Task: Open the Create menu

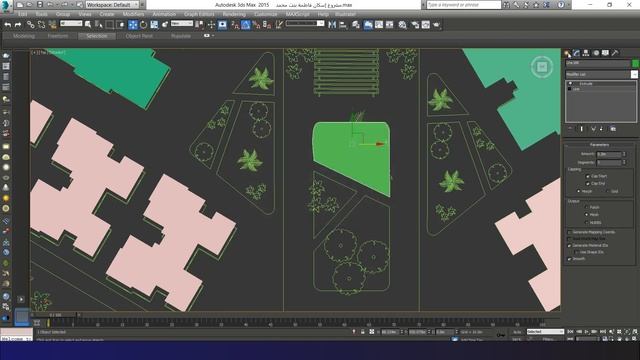Action: click(x=107, y=14)
